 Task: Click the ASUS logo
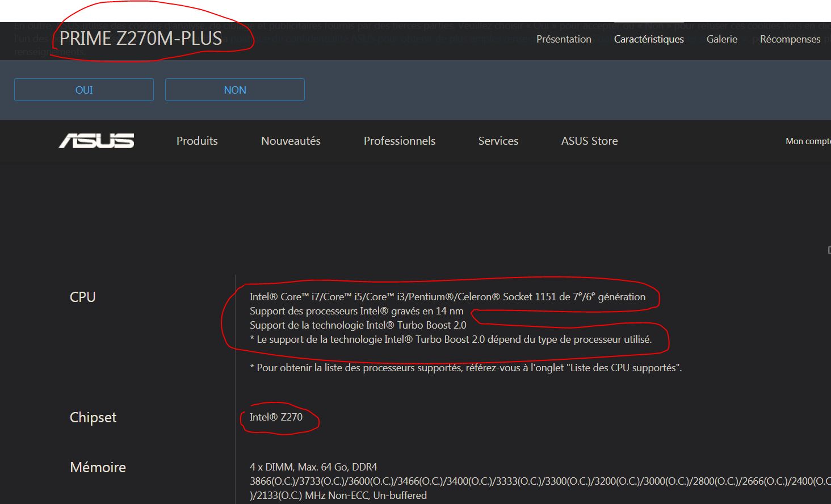point(96,141)
